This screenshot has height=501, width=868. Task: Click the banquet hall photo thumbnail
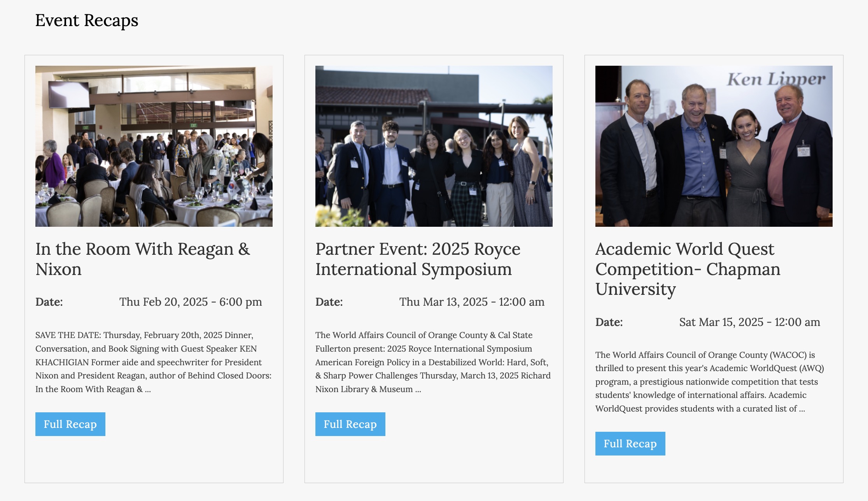[154, 146]
